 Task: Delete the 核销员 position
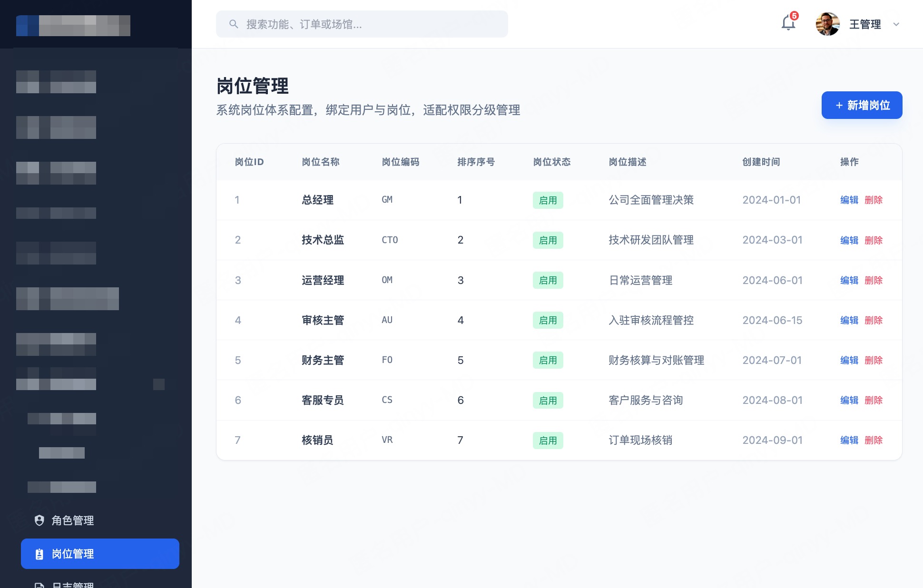click(x=874, y=440)
